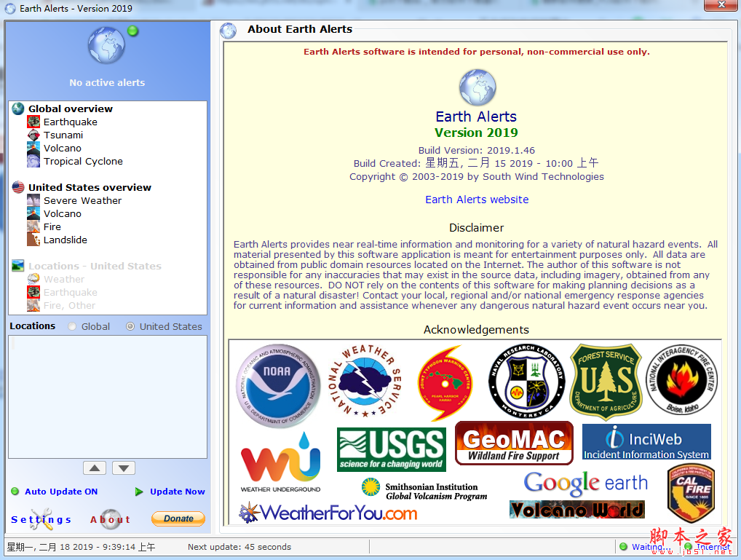Viewport: 741px width, 560px height.
Task: Click the Earthquake icon under Global overview
Action: click(33, 122)
